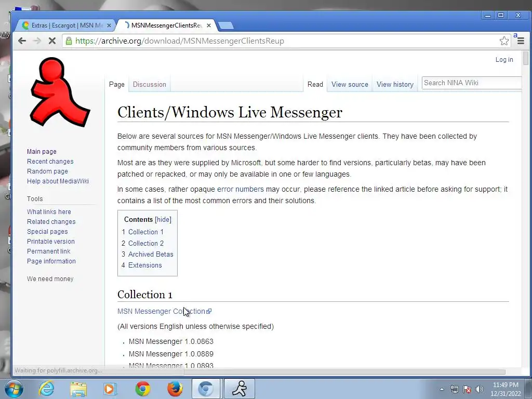Bookmark this page with the star icon
Viewport: 532px width, 399px height.
click(x=504, y=41)
